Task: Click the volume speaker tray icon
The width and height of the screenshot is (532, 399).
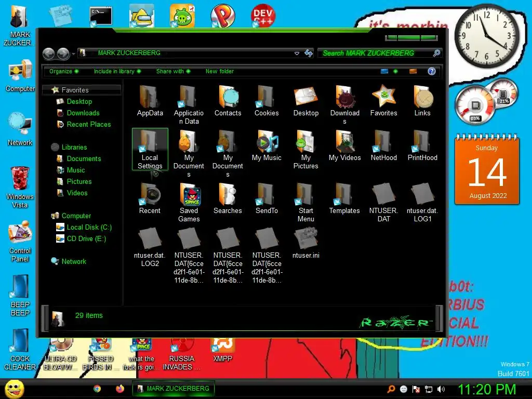Action: (441, 389)
